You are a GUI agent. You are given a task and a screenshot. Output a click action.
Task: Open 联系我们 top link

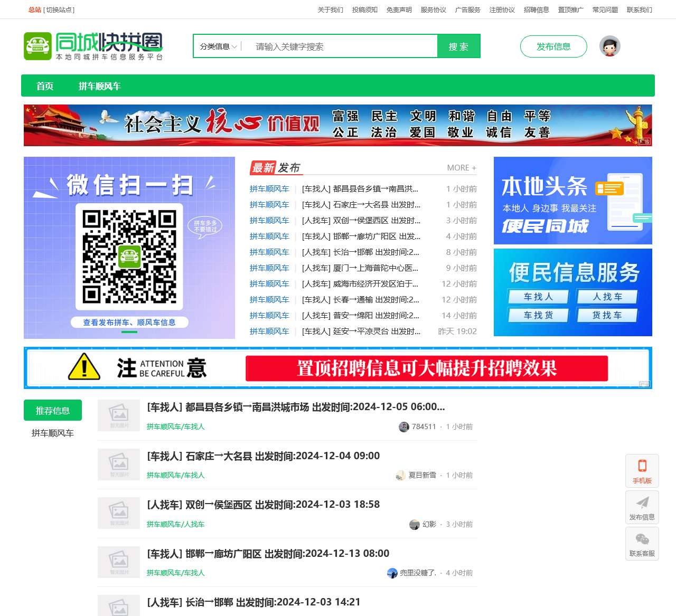(640, 10)
